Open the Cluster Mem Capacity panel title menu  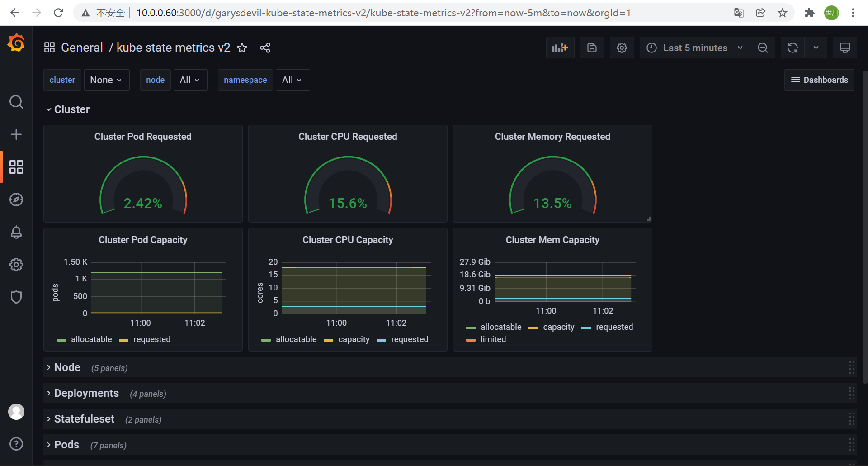(x=552, y=240)
